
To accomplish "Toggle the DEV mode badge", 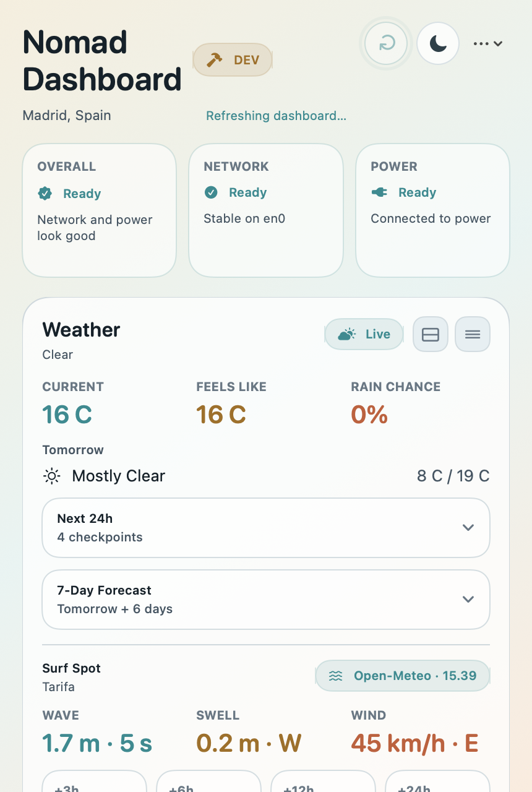I will [x=233, y=59].
